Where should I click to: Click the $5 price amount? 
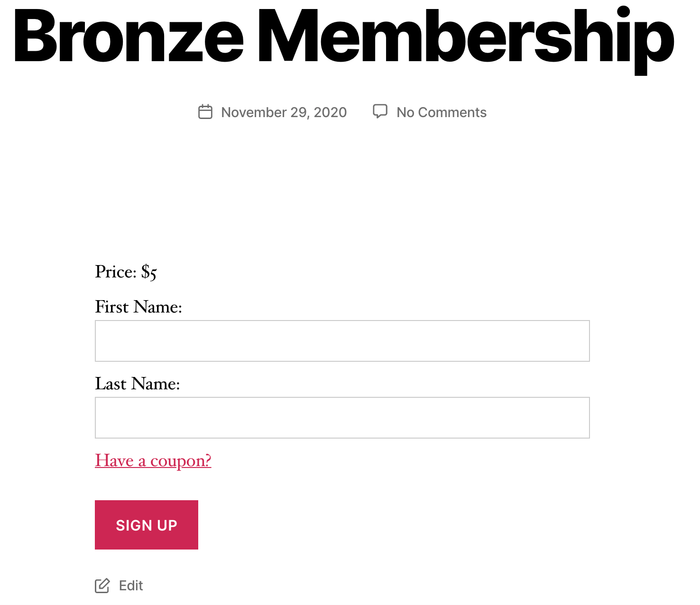(x=149, y=273)
